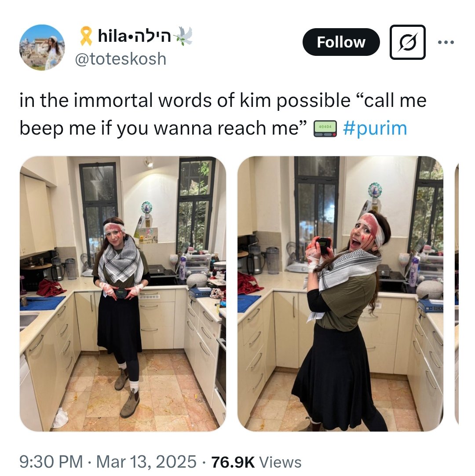475x476 pixels.
Task: Open the #purim hashtag
Action: click(375, 128)
